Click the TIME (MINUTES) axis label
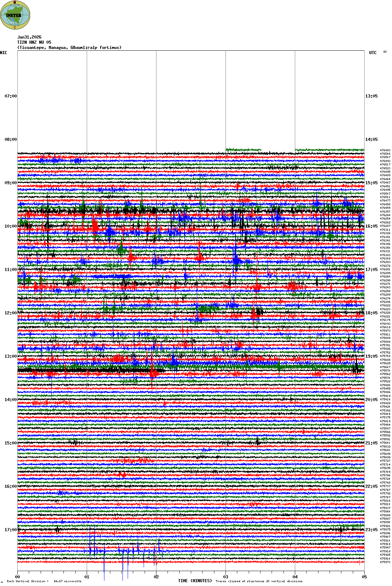The image size is (392, 586). pyautogui.click(x=195, y=581)
